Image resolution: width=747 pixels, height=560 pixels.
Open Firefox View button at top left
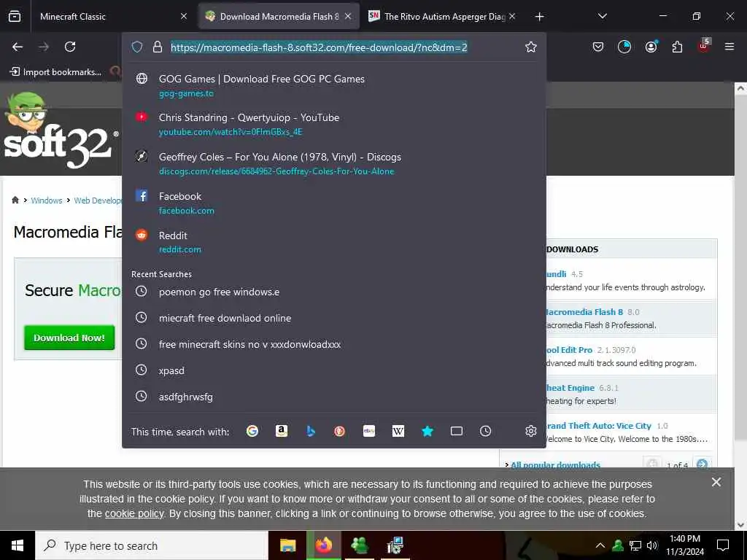[x=15, y=16]
